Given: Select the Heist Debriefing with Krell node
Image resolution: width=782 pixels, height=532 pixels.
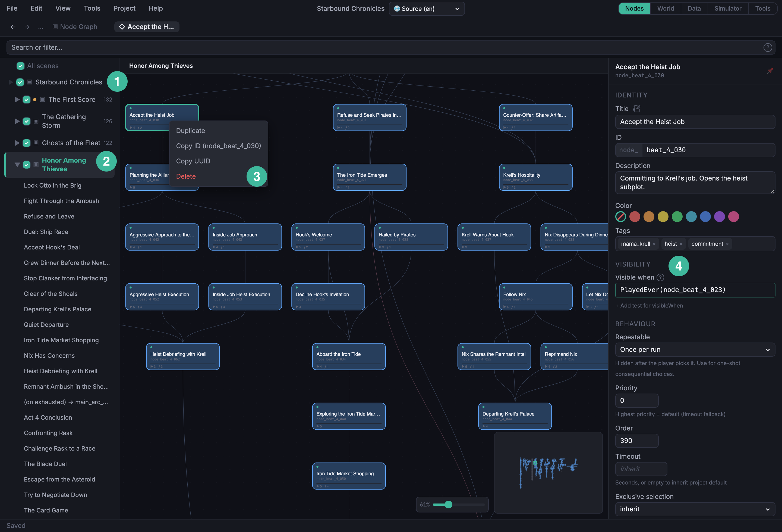Looking at the screenshot, I should 183,356.
